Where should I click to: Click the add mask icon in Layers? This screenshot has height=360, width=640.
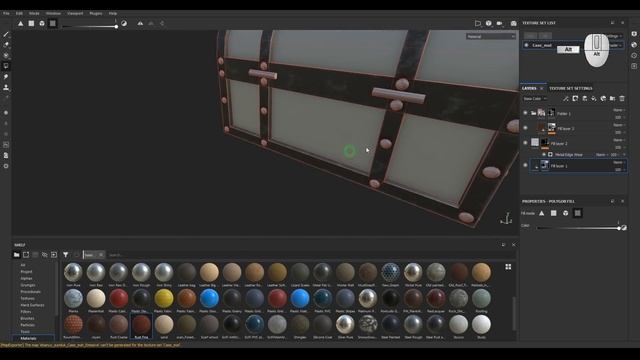pos(575,99)
